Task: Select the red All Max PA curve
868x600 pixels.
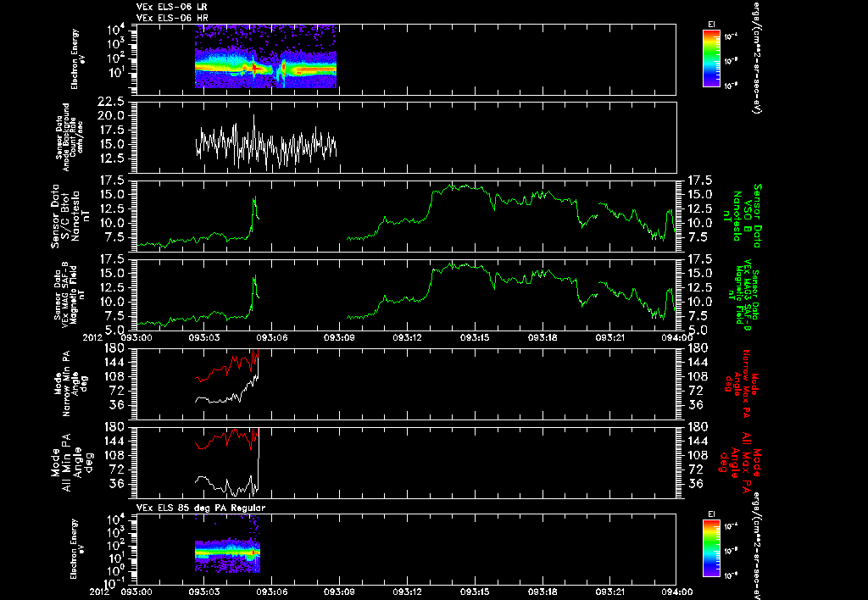Action: (227, 438)
